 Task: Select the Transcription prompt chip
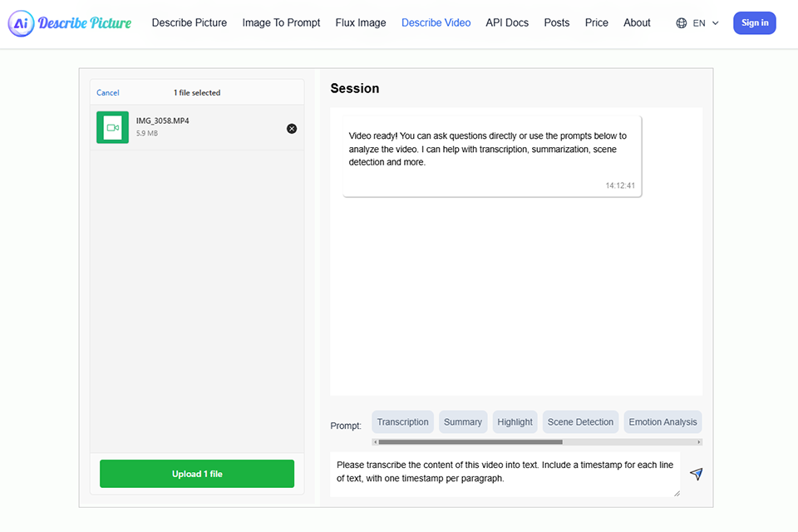[402, 422]
